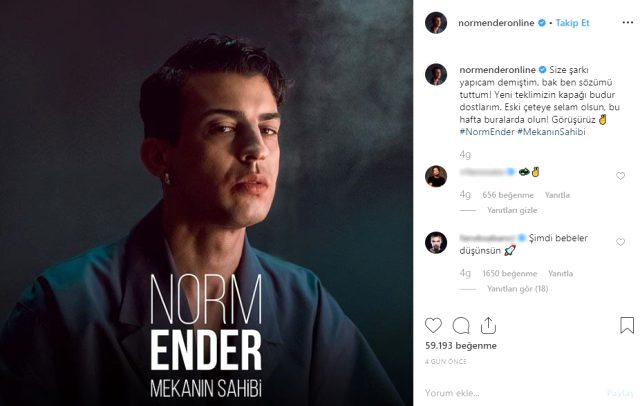This screenshot has width=640, height=406.
Task: Save the post with the bookmark icon
Action: (627, 325)
